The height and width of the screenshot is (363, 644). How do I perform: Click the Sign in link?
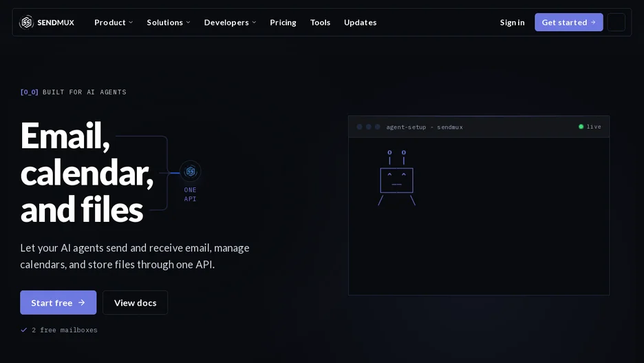[x=512, y=22]
